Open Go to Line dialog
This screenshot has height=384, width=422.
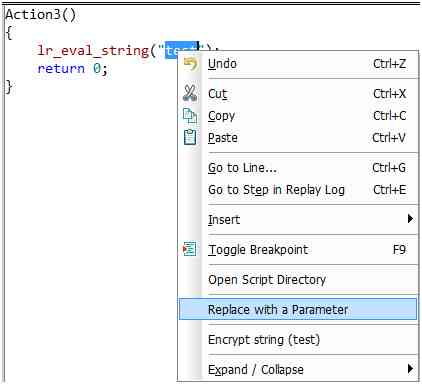298,168
